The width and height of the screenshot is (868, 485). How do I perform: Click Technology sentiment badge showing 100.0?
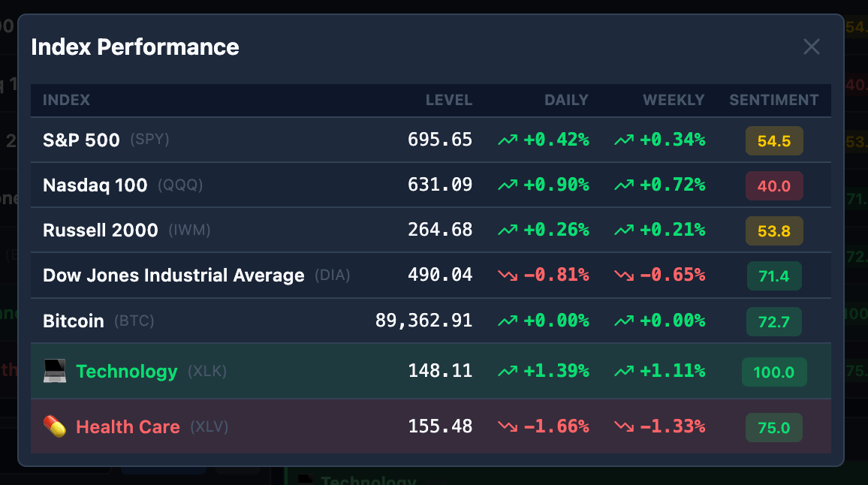point(774,372)
